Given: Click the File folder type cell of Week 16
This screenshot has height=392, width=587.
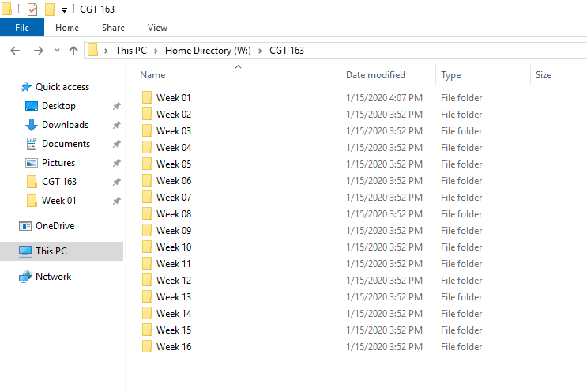Looking at the screenshot, I should [x=461, y=347].
